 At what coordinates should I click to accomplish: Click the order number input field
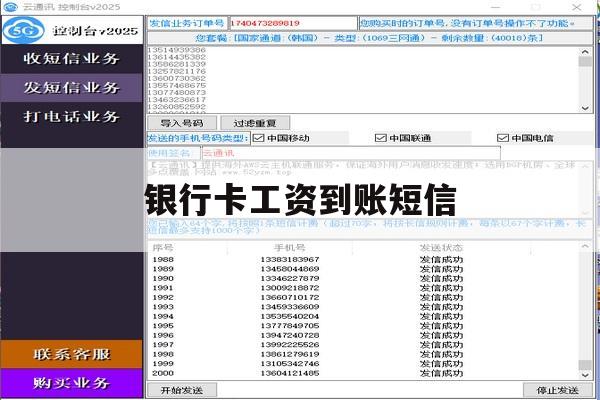point(293,23)
